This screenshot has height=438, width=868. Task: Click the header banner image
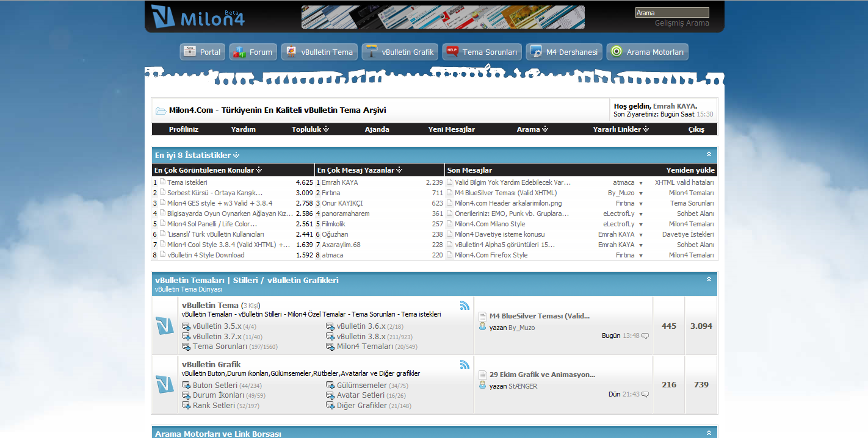tap(443, 17)
